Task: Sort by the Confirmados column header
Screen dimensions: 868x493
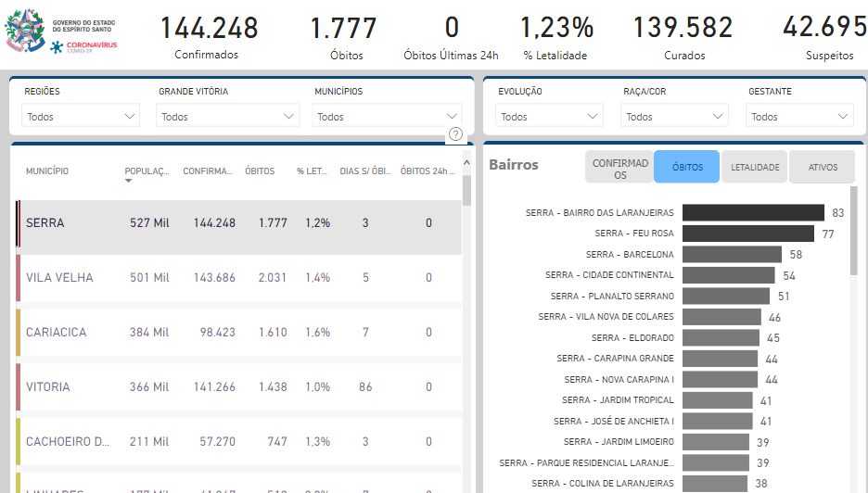Action: [x=208, y=171]
